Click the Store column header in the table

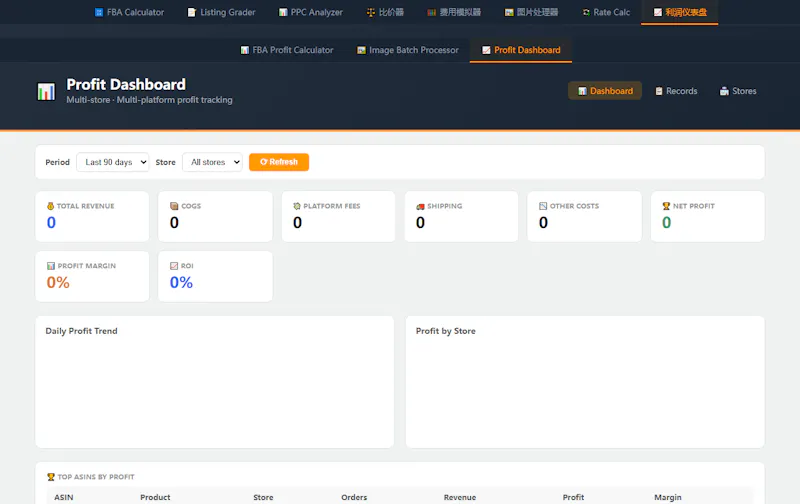coord(263,497)
